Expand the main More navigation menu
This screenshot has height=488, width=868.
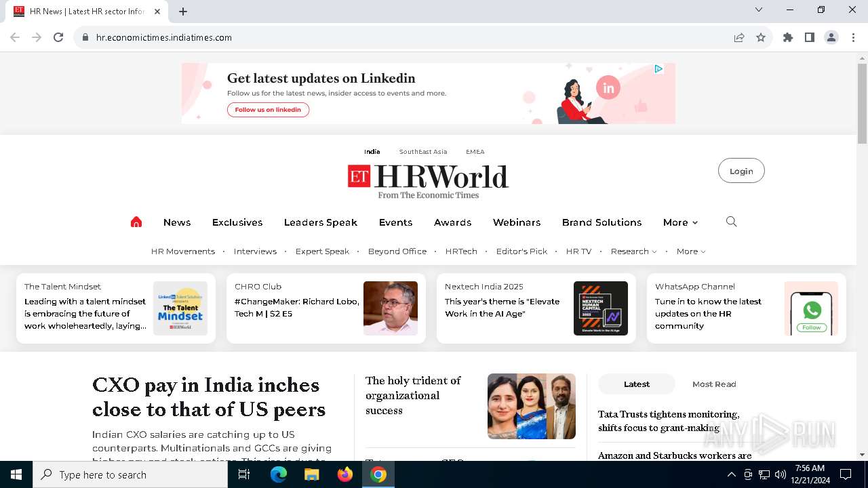pyautogui.click(x=680, y=222)
